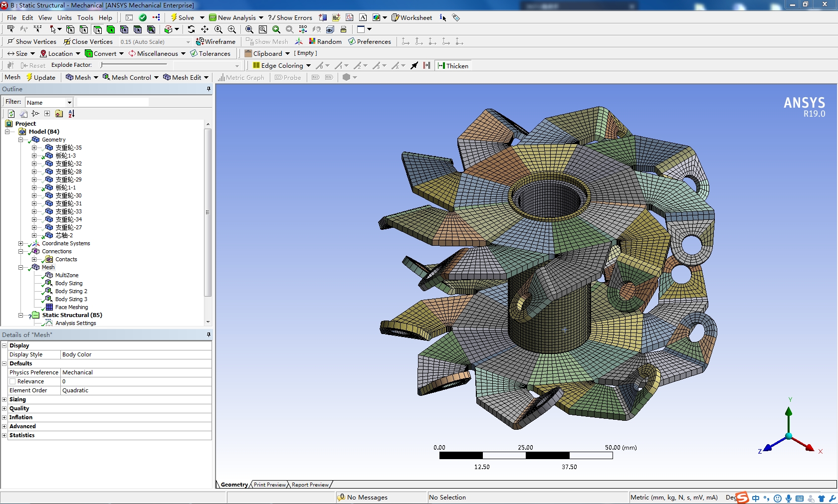
Task: Toggle Show Vertices option
Action: [x=32, y=41]
